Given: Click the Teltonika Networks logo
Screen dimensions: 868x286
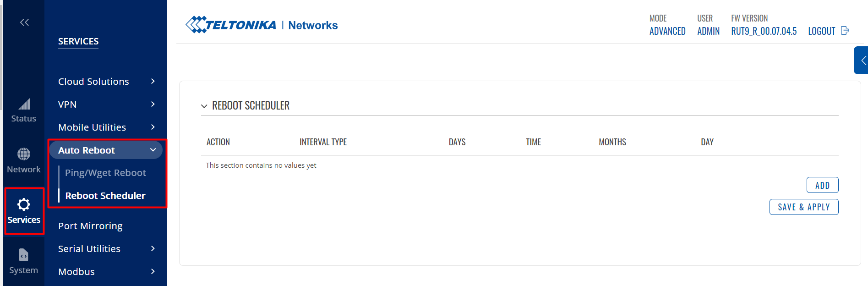Looking at the screenshot, I should [262, 25].
